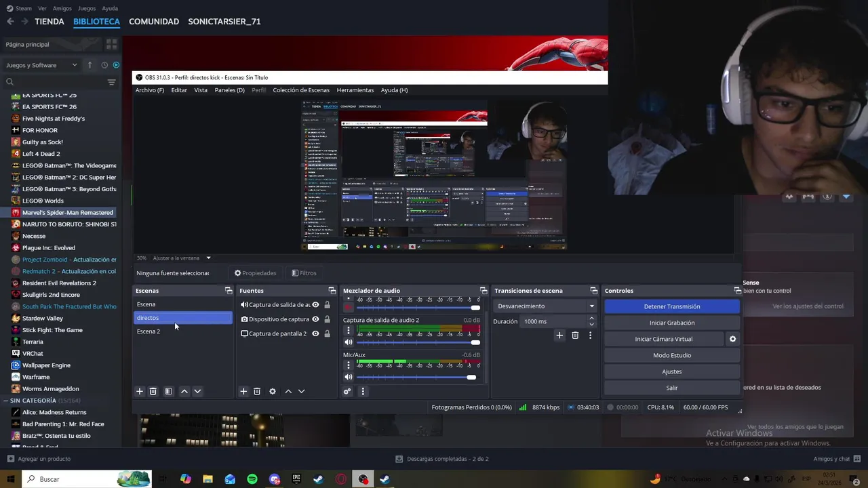The height and width of the screenshot is (488, 868).
Task: Open OBS Editar menu
Action: tap(179, 90)
